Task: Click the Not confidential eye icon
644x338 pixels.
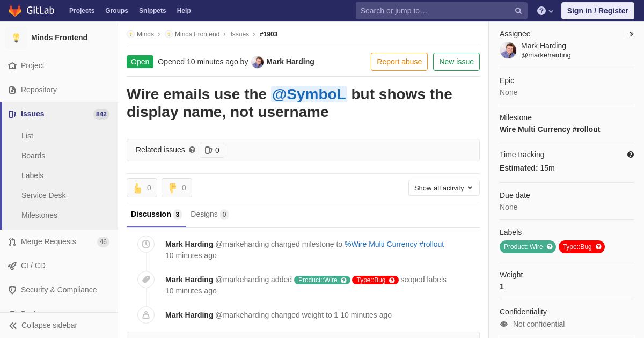Action: point(504,324)
